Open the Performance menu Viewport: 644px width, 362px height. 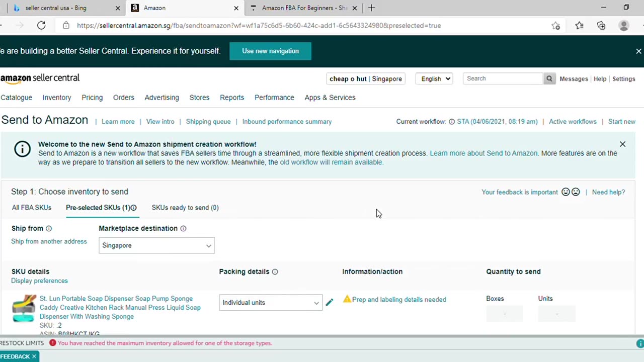(x=274, y=98)
